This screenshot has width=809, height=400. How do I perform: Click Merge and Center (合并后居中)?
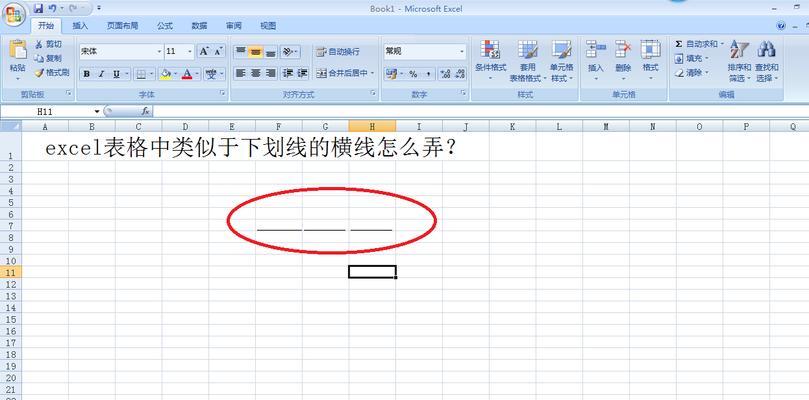345,74
